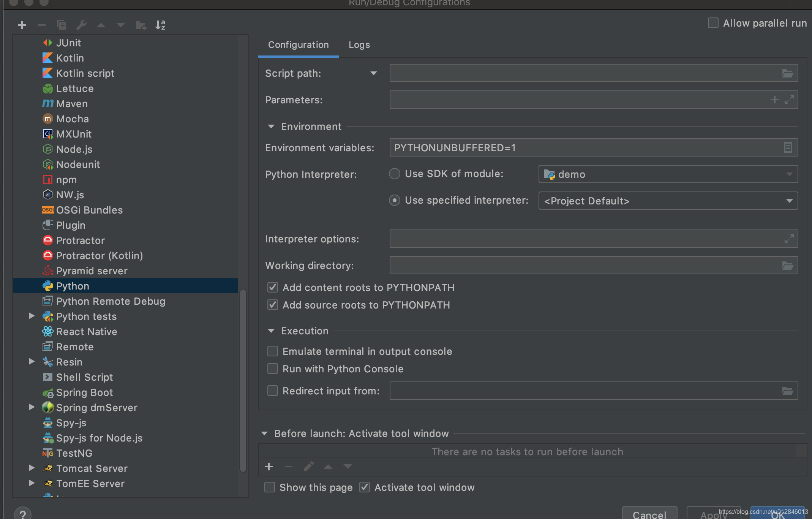Create new folder icon in toolbar

coord(141,25)
